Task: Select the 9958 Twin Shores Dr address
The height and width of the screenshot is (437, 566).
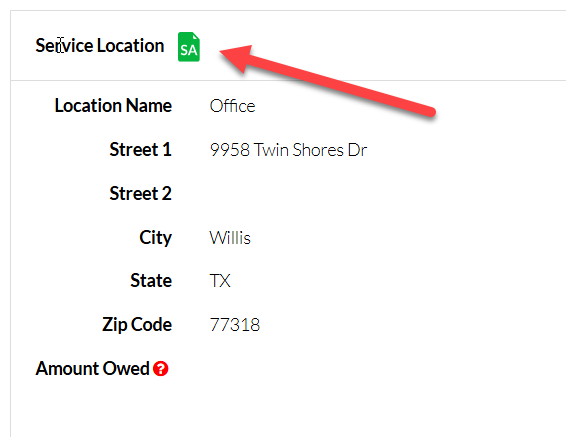Action: click(288, 150)
